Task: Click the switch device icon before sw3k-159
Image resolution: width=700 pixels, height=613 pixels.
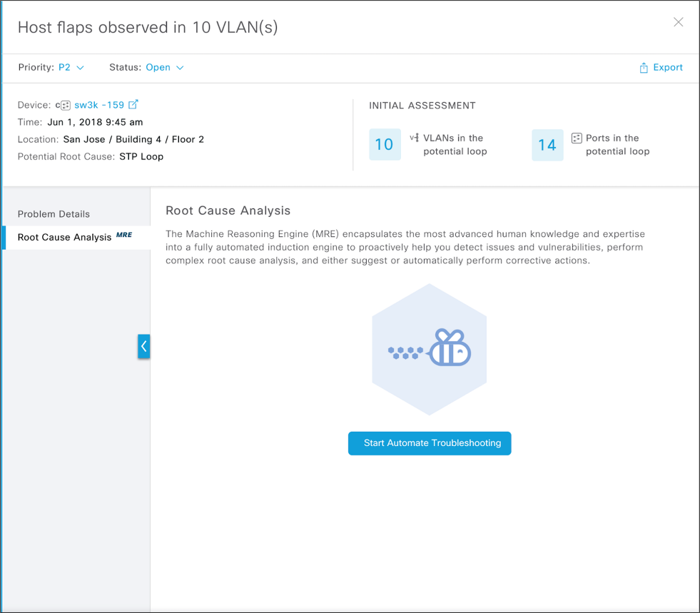Action: tap(65, 105)
